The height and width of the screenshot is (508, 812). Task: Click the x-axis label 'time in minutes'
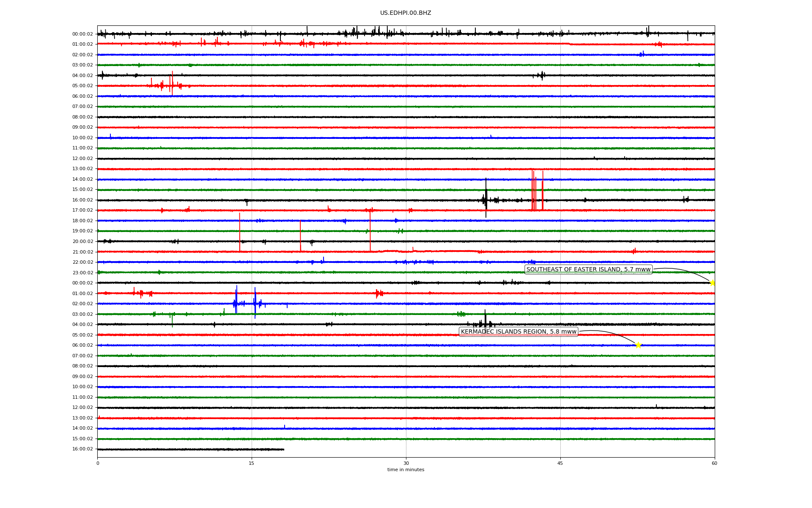click(x=405, y=469)
